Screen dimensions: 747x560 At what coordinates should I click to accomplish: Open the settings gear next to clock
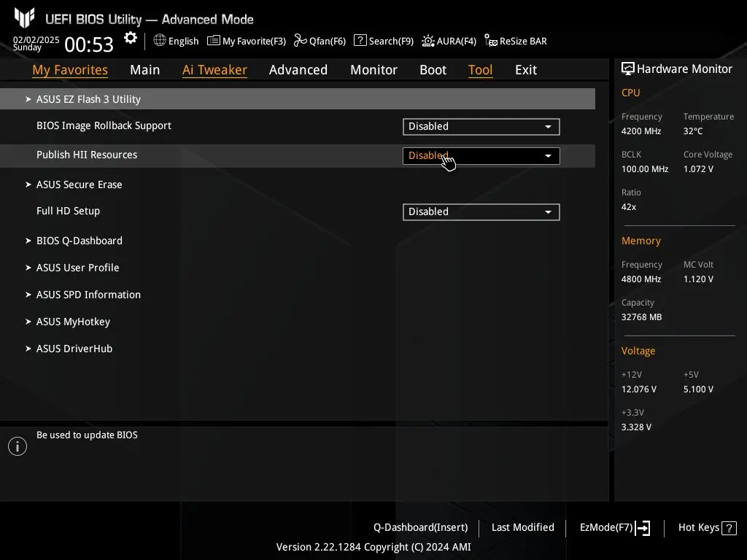pyautogui.click(x=130, y=38)
